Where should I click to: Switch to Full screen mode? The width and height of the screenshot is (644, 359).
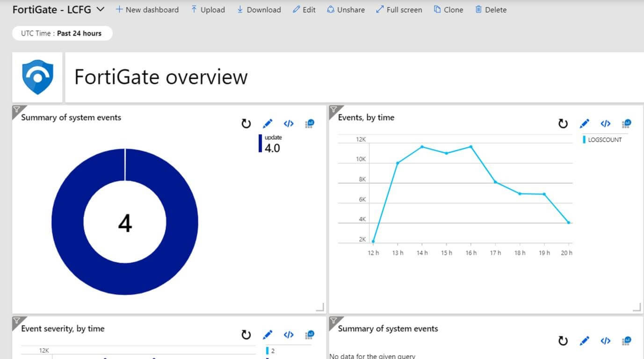(399, 9)
